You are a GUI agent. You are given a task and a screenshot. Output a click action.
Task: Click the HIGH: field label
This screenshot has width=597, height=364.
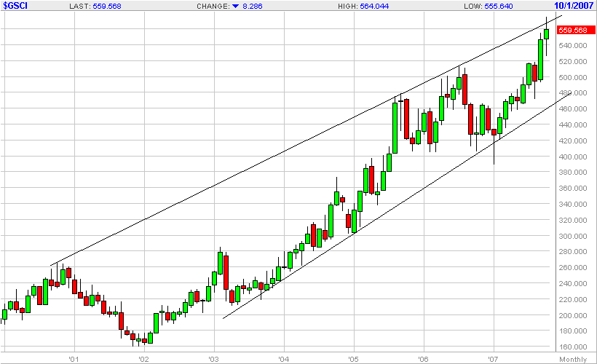click(x=348, y=6)
